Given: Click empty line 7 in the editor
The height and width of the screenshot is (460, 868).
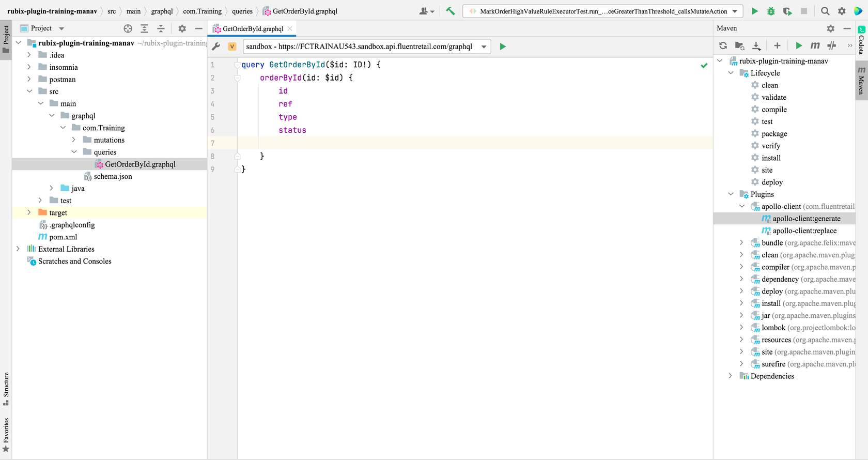Looking at the screenshot, I should [465, 143].
